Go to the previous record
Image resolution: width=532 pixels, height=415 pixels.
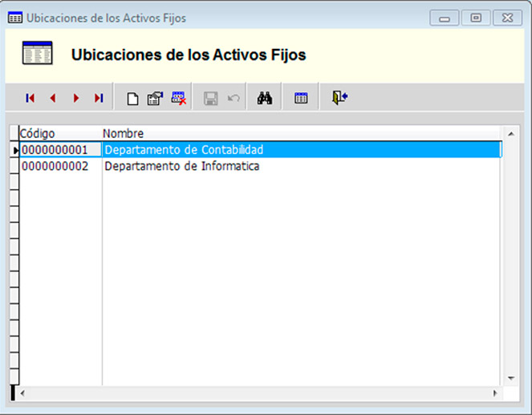coord(53,98)
